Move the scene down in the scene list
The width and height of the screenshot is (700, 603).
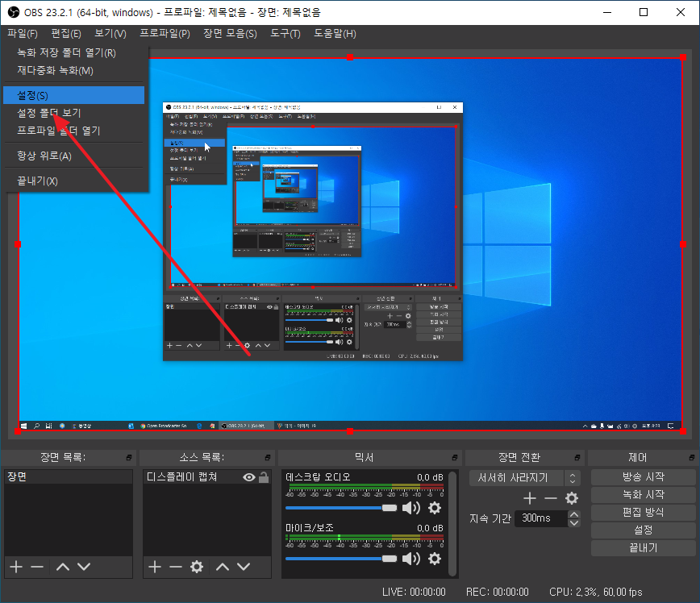(x=84, y=567)
